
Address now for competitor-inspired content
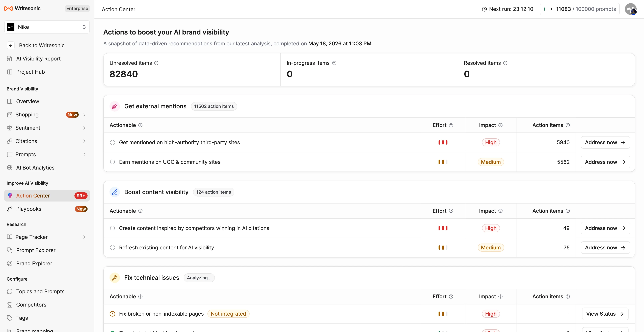(605, 228)
